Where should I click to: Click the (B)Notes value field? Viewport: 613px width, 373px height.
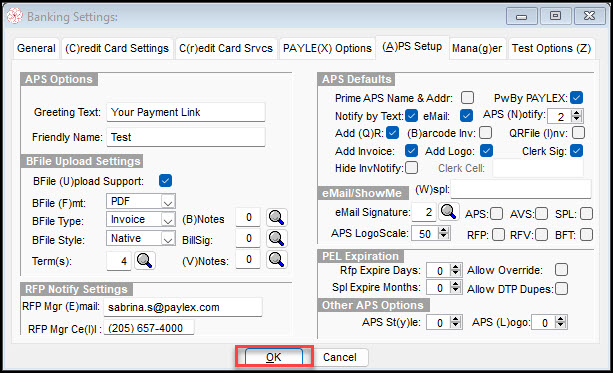coord(248,217)
